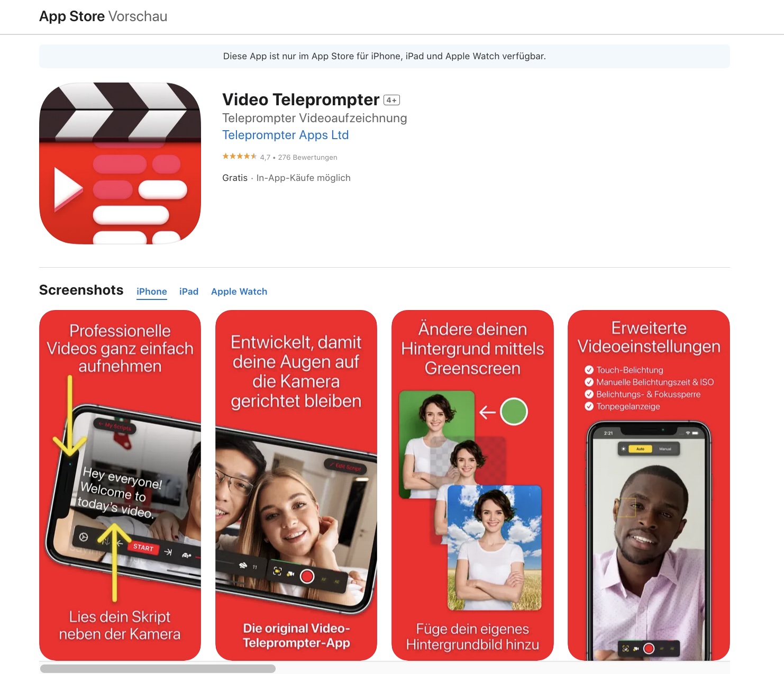Click the 'Füge dein eigenes Hintergrundbild hinzu' caption
784x674 pixels.
pyautogui.click(x=472, y=636)
